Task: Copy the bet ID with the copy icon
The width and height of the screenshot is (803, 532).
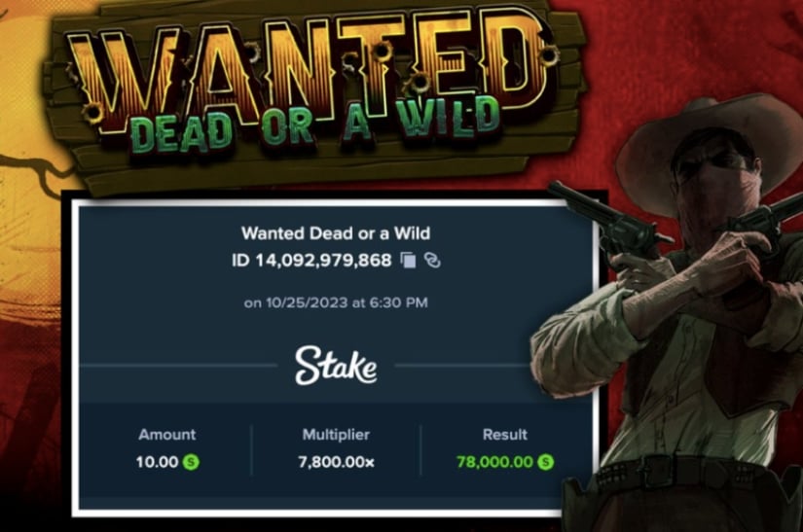Action: pos(408,261)
